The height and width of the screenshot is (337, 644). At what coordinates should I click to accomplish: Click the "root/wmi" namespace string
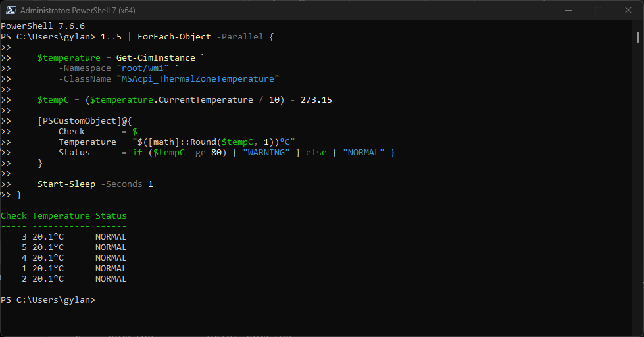143,68
